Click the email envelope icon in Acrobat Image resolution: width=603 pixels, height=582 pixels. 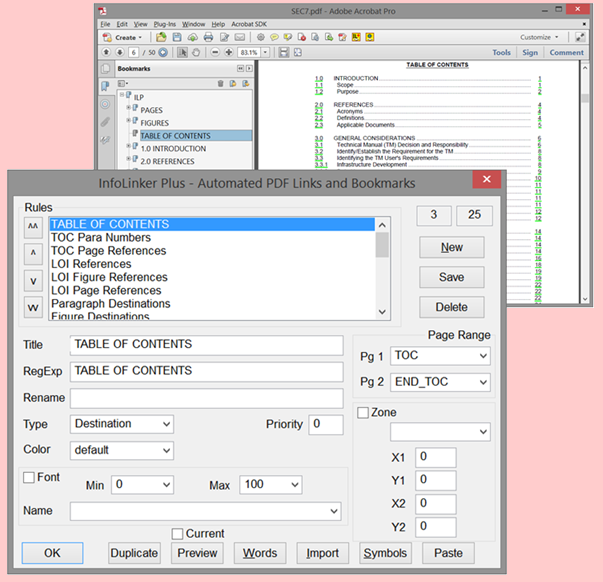240,37
